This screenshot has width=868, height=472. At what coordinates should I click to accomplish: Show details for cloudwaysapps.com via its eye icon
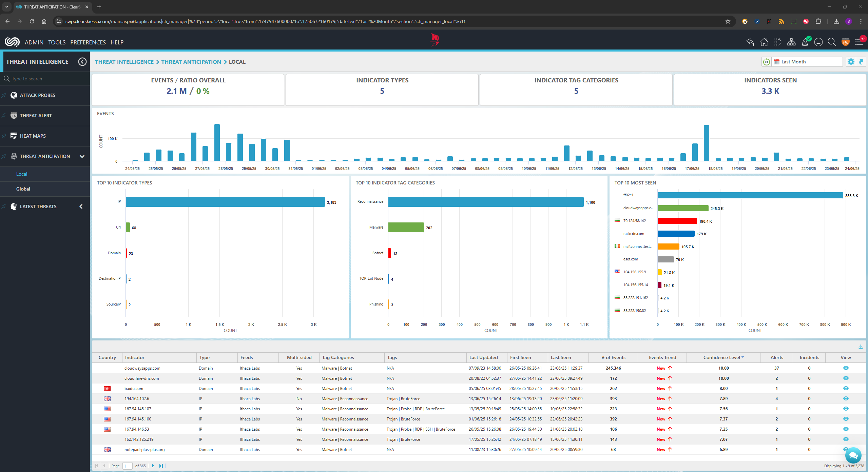click(x=846, y=368)
